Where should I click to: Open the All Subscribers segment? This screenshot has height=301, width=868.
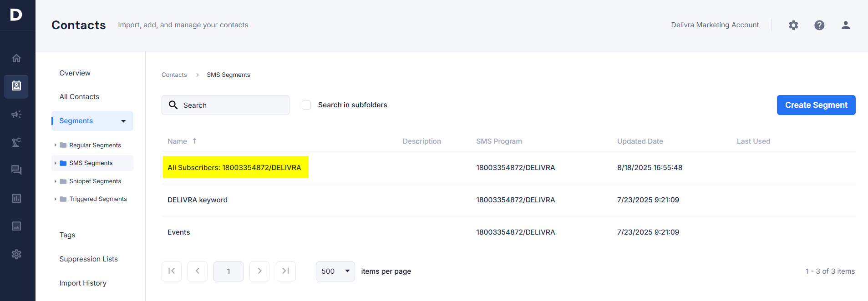tap(234, 168)
